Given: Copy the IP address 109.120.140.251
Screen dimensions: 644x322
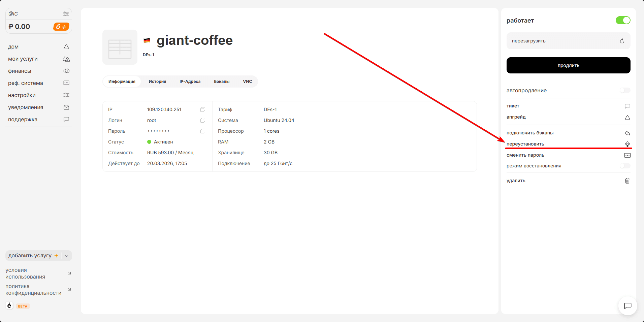Looking at the screenshot, I should click(203, 109).
